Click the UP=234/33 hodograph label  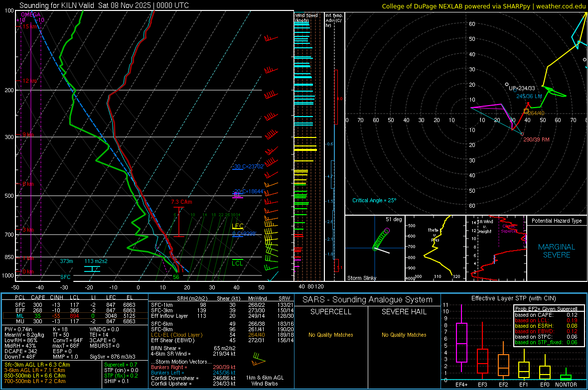pos(522,88)
